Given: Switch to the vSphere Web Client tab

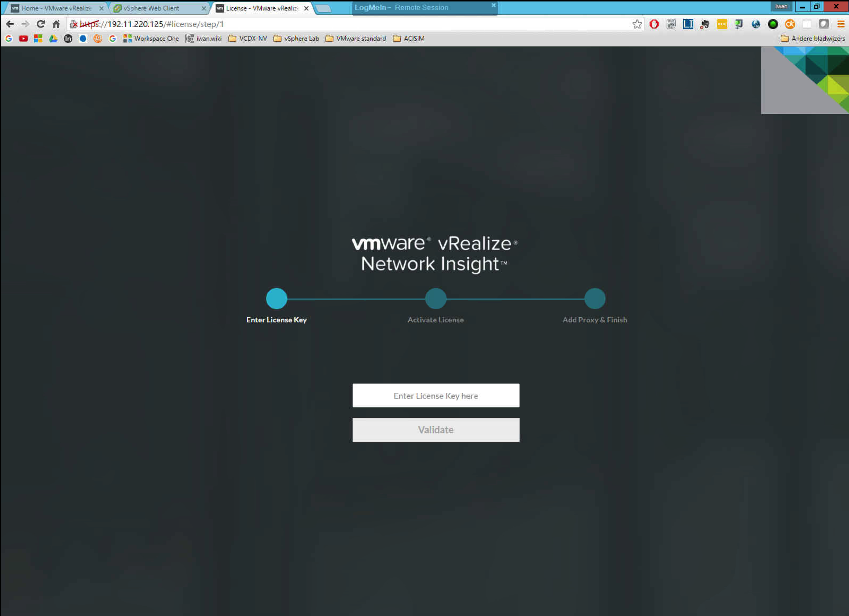Looking at the screenshot, I should [x=151, y=8].
